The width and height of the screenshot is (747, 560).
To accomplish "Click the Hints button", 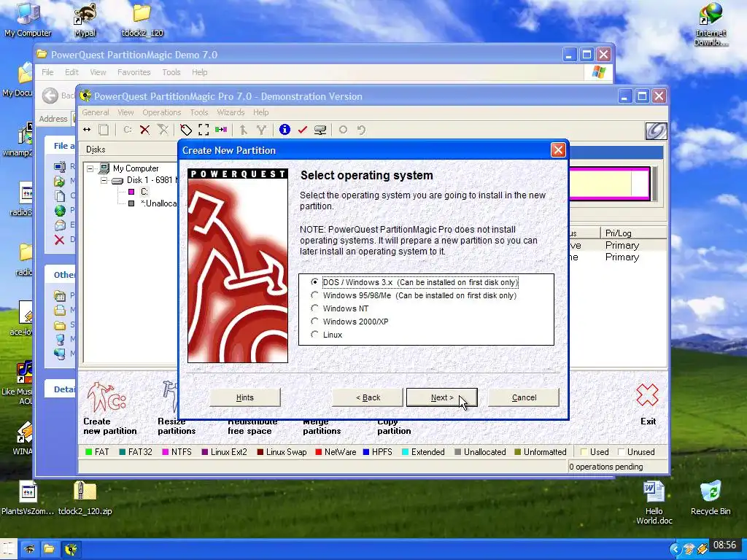I will (245, 397).
